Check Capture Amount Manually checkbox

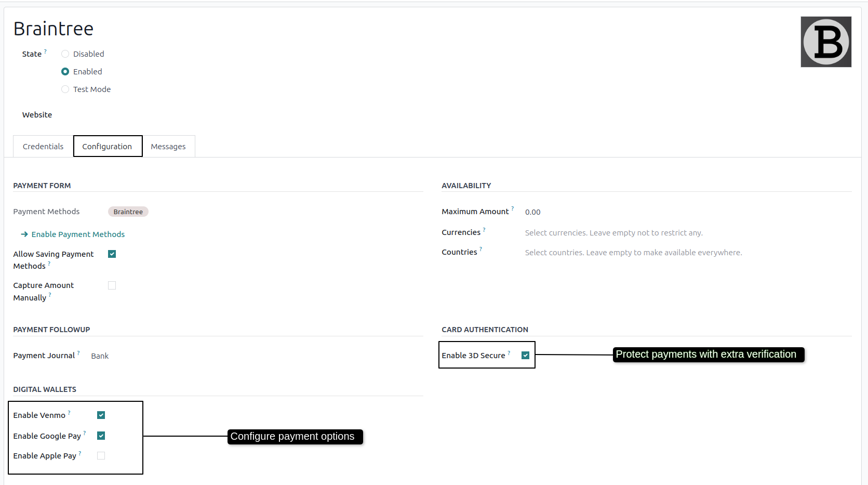coord(112,285)
